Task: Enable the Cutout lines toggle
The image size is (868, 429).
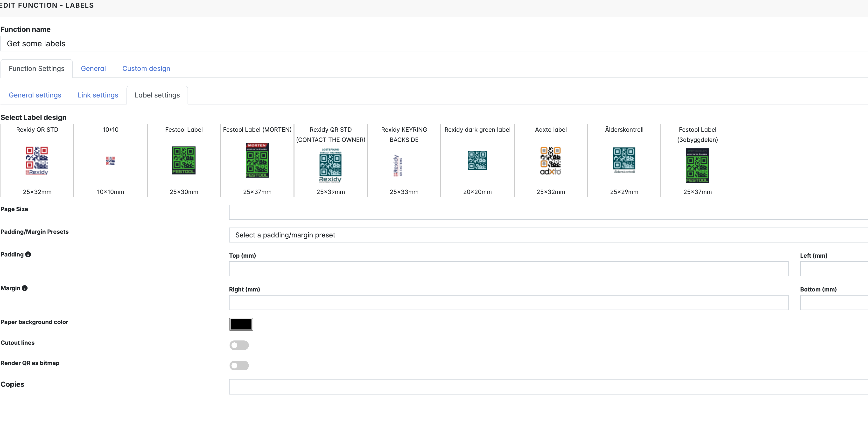Action: (x=239, y=345)
